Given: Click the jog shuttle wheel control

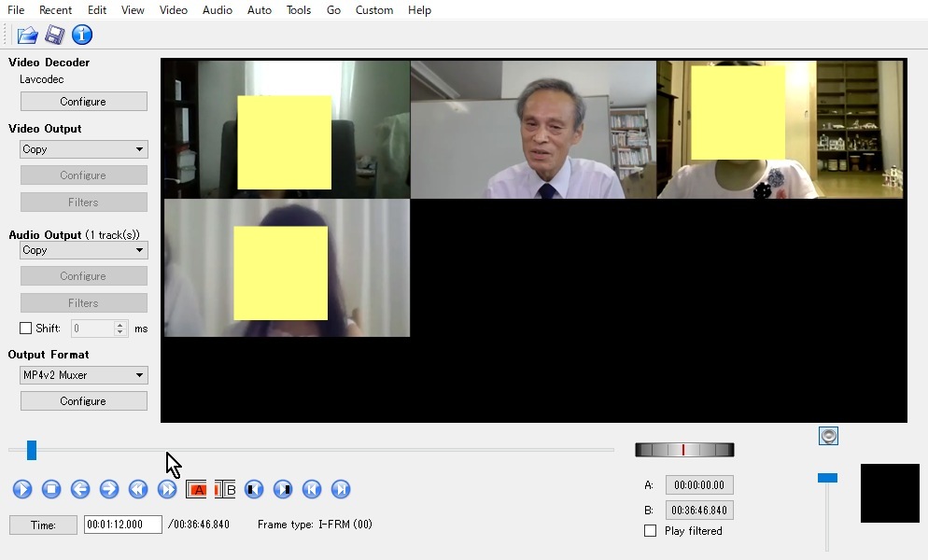Looking at the screenshot, I should (684, 450).
